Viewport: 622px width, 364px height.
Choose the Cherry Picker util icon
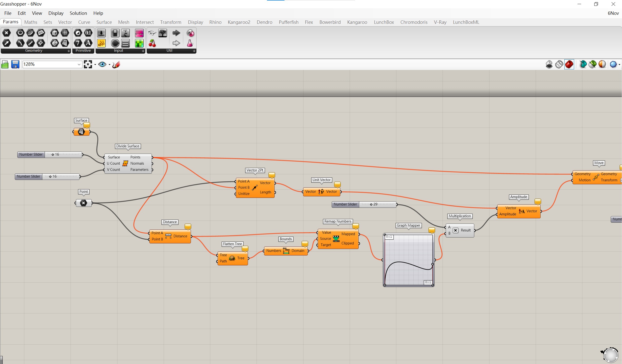[152, 43]
